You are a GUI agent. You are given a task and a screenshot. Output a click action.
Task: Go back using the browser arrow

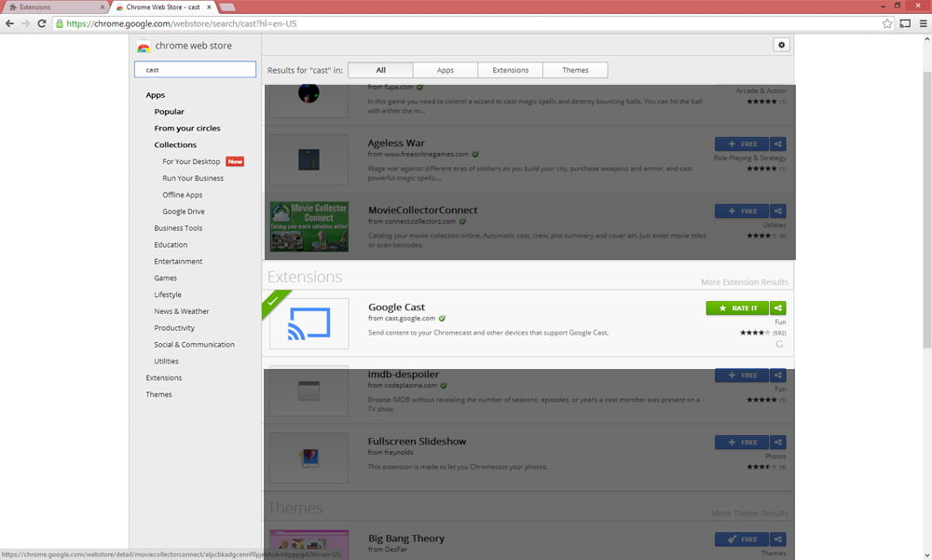pos(9,23)
